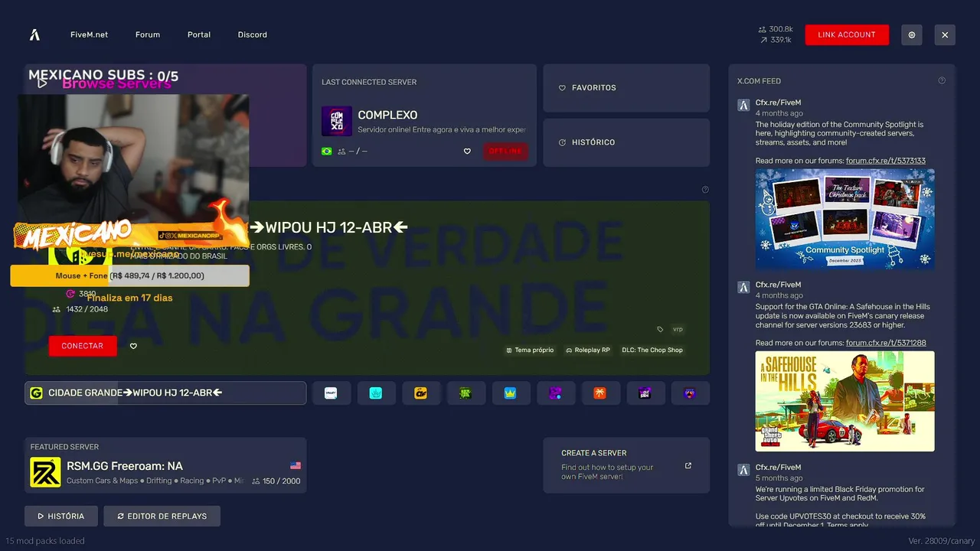
Task: Click the vrp tag label
Action: click(678, 329)
